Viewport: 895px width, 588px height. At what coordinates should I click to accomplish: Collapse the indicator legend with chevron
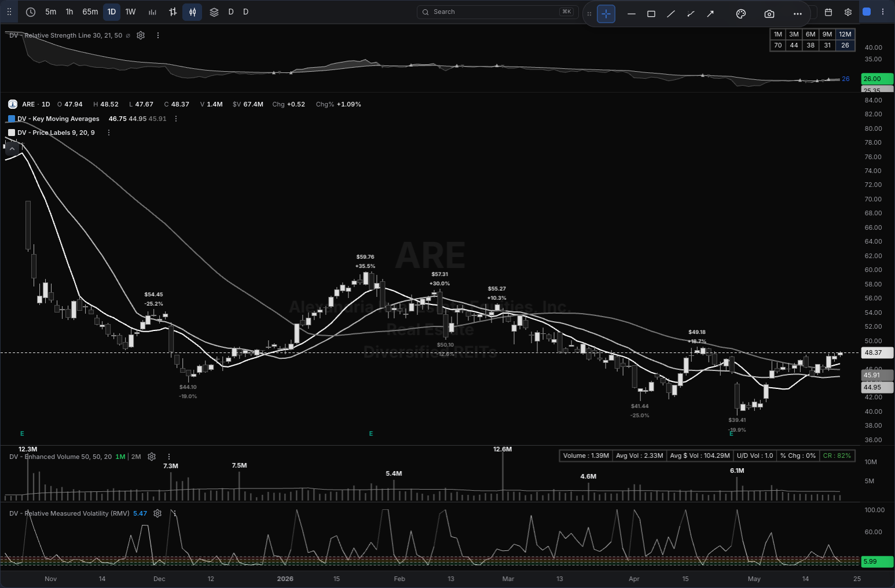pyautogui.click(x=12, y=149)
